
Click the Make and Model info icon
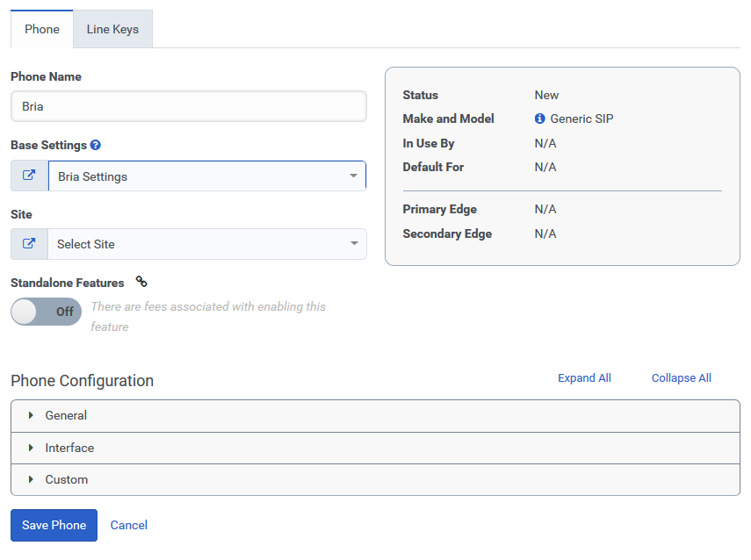(x=540, y=118)
